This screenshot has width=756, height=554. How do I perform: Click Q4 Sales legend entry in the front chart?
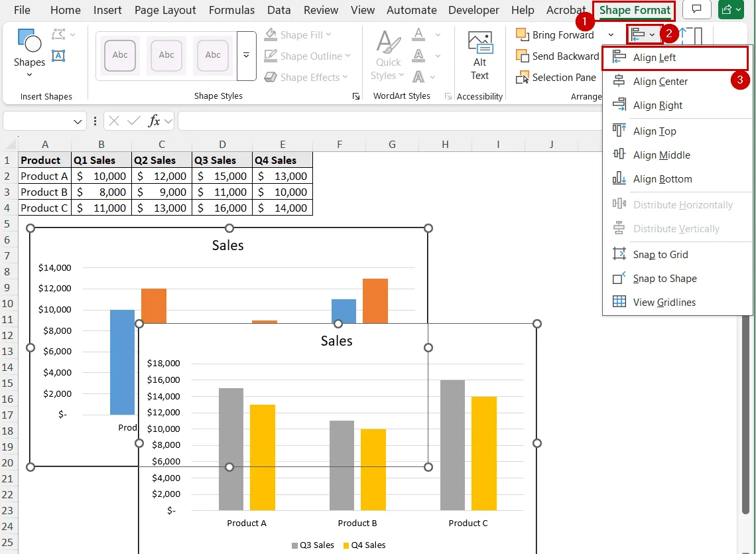364,545
